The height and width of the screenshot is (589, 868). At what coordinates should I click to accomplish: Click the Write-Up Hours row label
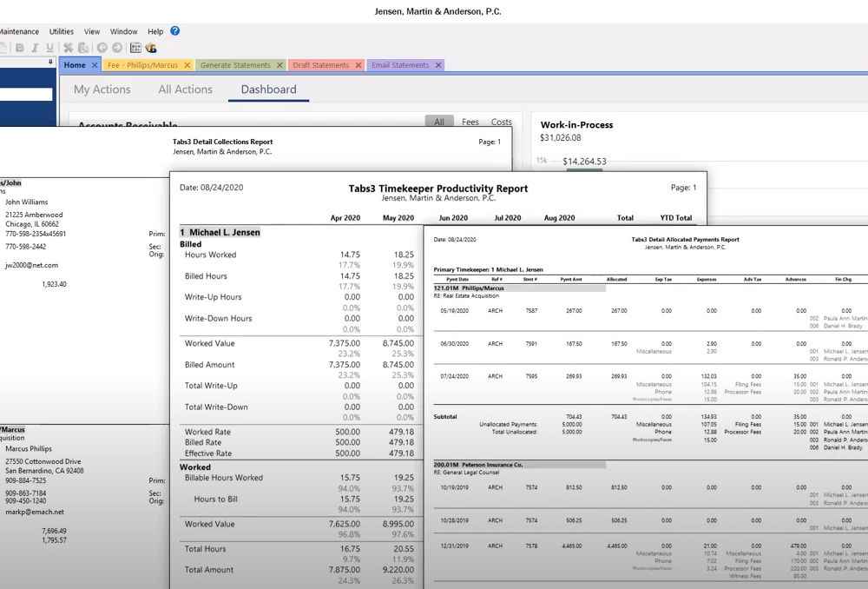214,297
